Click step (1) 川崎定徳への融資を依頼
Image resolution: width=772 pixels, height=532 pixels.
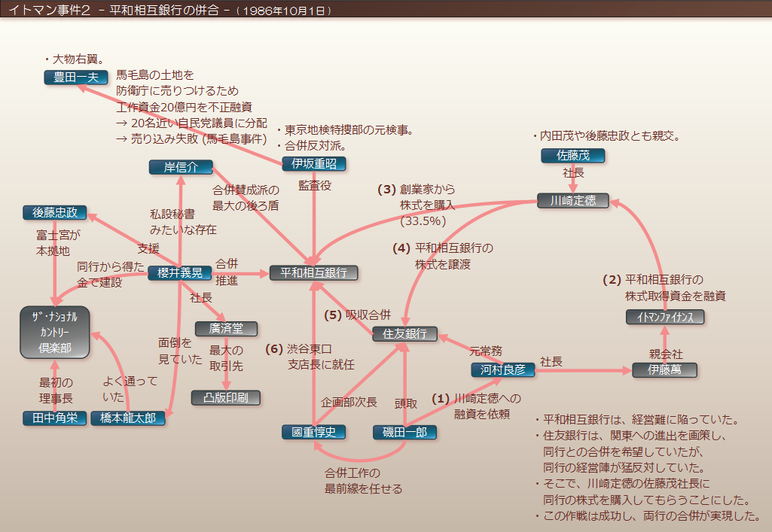tap(476, 406)
